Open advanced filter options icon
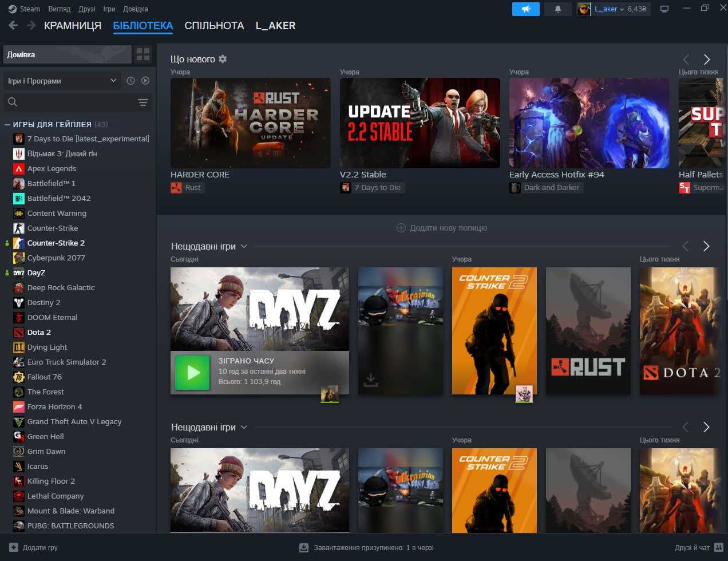 point(143,102)
